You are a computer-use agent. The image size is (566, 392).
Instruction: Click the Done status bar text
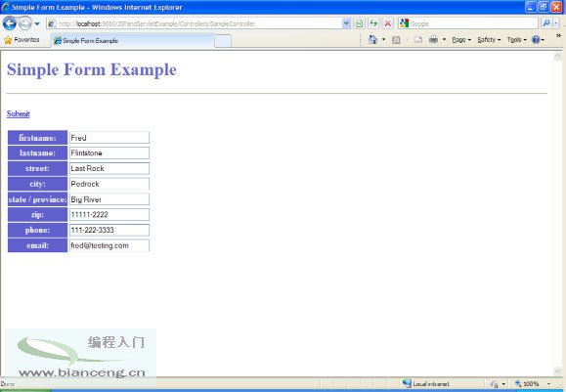[x=7, y=384]
